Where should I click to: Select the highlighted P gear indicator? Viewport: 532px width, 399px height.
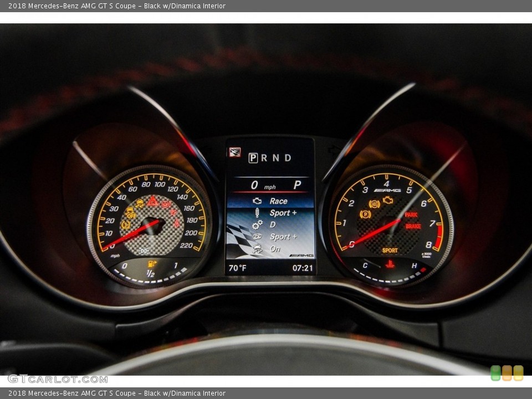pyautogui.click(x=253, y=158)
